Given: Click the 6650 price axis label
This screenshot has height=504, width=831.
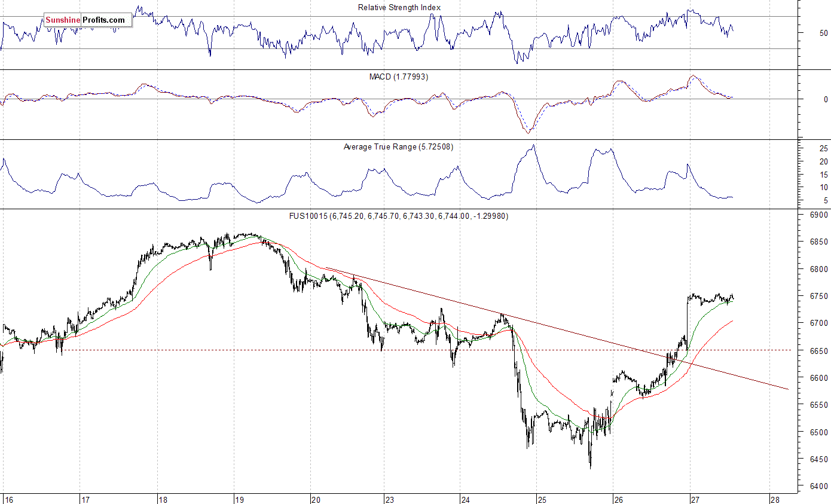Looking at the screenshot, I should [x=819, y=351].
